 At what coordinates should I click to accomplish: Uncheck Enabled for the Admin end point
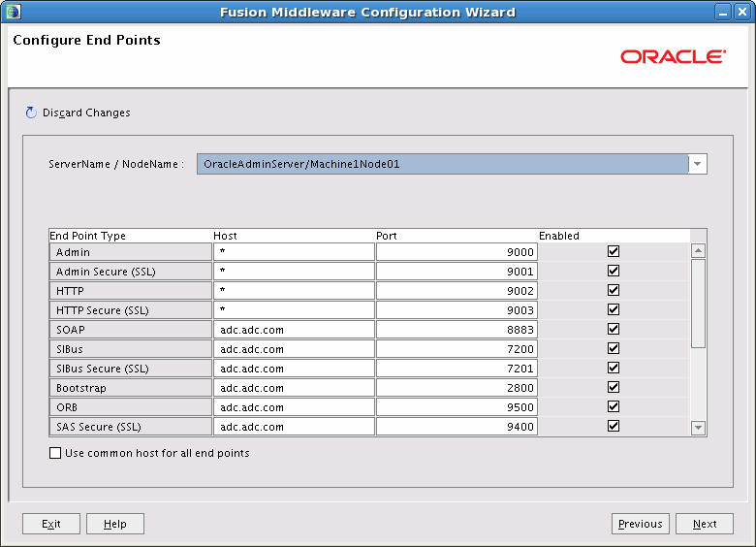pos(614,251)
